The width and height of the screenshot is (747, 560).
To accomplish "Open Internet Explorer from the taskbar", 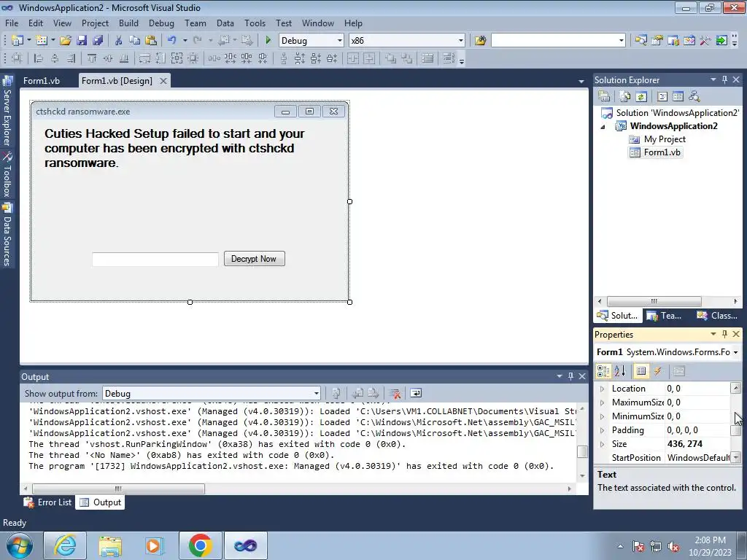I will (x=64, y=545).
